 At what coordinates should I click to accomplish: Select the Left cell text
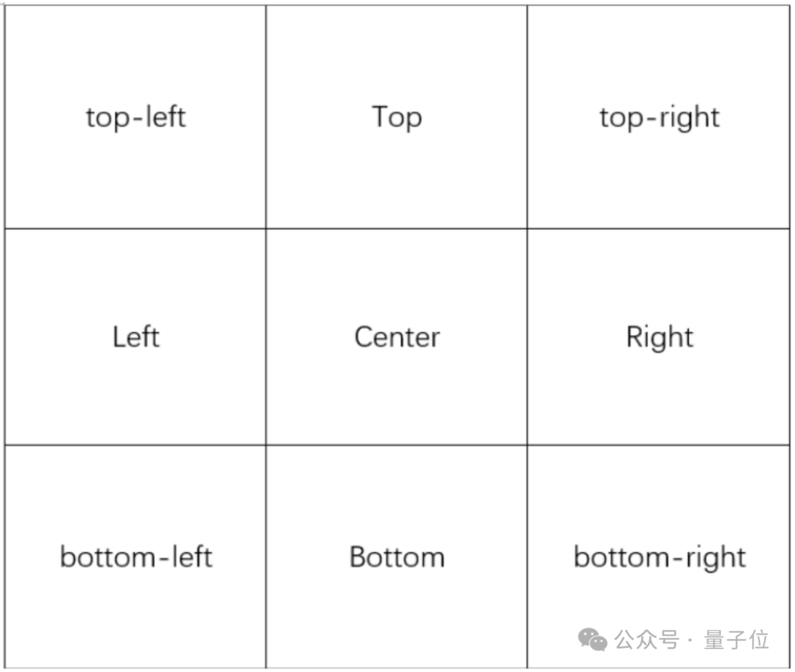click(136, 337)
